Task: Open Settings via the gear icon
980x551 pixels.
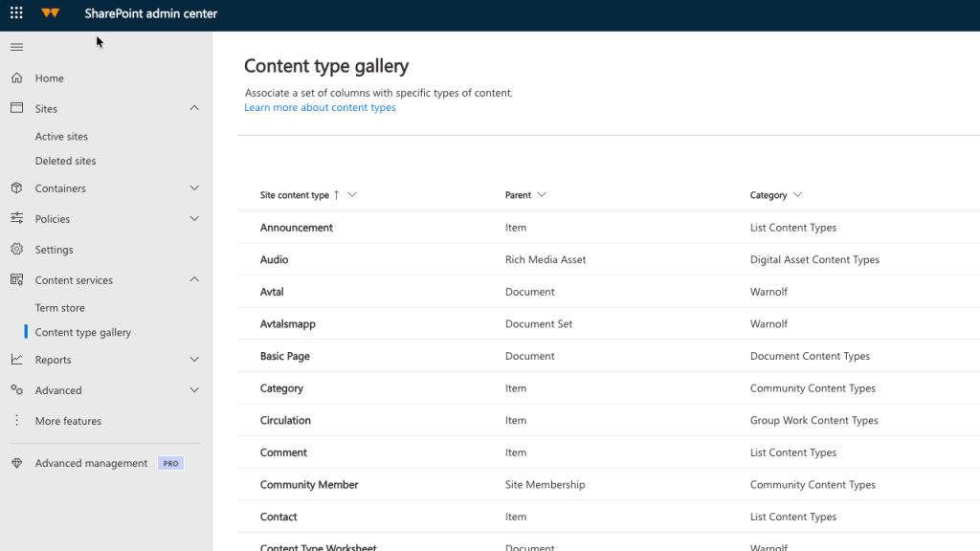Action: [x=16, y=249]
